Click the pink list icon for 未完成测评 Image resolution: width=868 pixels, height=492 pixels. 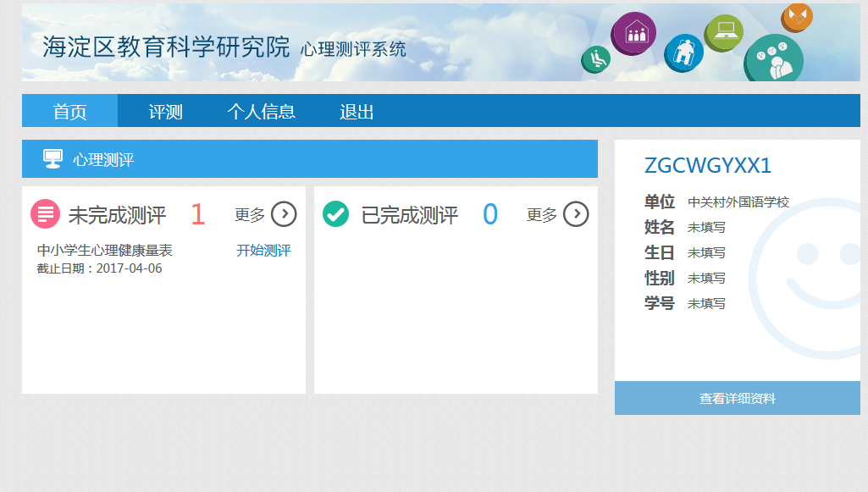46,213
